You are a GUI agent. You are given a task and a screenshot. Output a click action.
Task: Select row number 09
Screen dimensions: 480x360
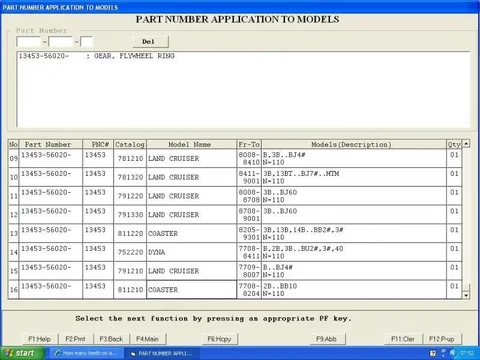[x=14, y=158]
